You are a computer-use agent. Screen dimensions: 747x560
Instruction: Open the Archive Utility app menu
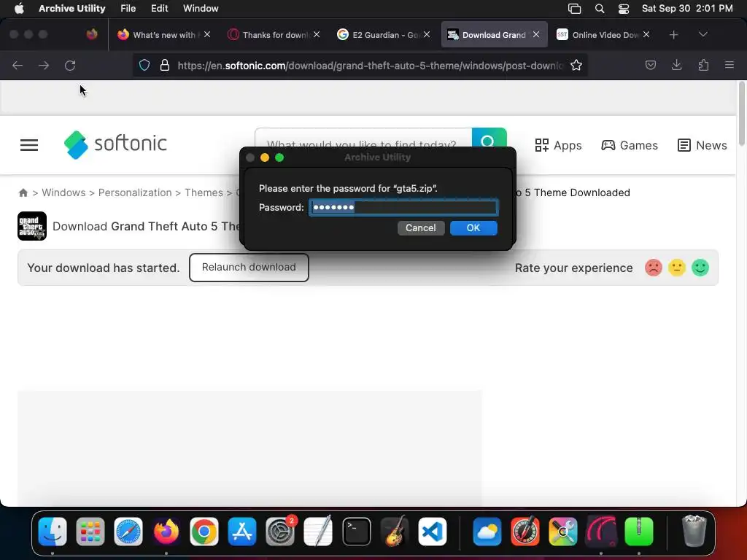72,8
